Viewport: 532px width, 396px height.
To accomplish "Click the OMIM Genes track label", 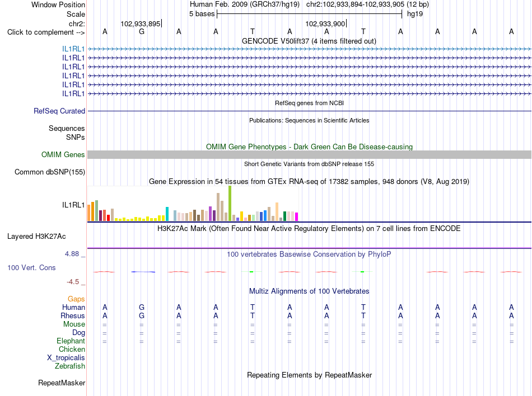I will click(x=63, y=154).
